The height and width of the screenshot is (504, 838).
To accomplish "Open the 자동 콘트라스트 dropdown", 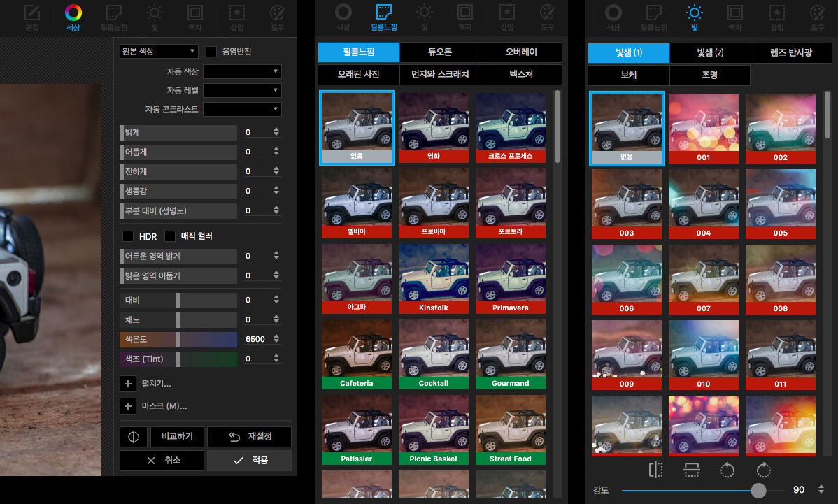I will (x=242, y=110).
